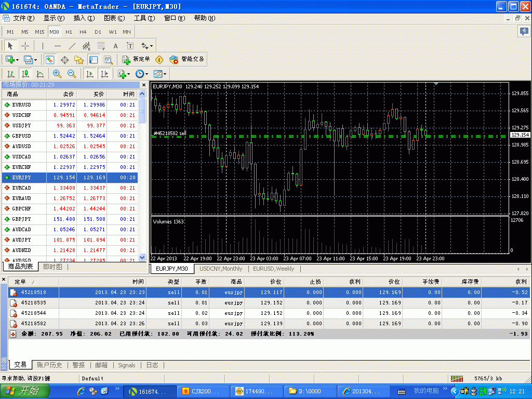Expand the arrows objects dropdown
Viewport: 532px width, 399px height.
151,46
